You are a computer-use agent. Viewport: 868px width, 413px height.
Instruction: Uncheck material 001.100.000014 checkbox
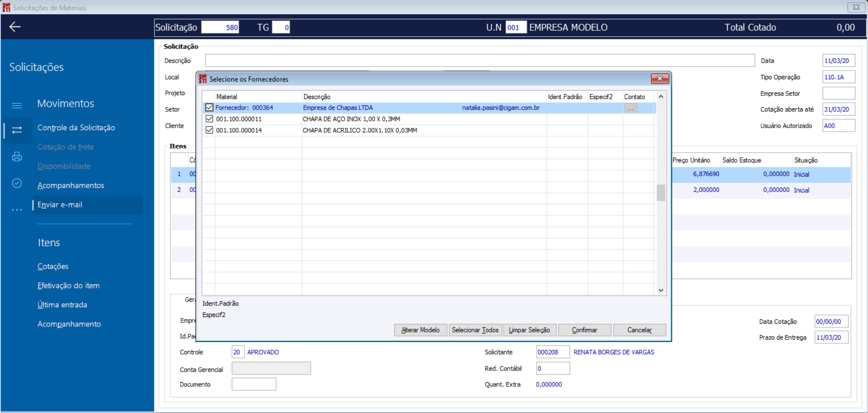point(209,130)
